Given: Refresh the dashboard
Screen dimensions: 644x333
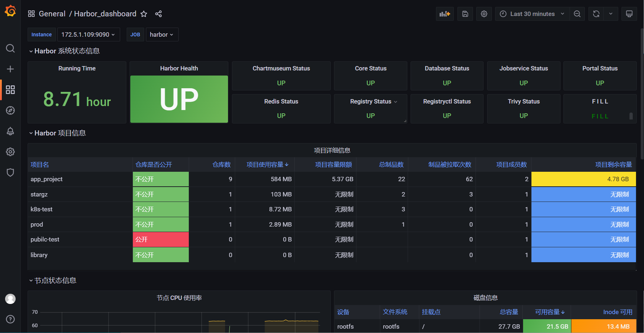Looking at the screenshot, I should tap(596, 14).
